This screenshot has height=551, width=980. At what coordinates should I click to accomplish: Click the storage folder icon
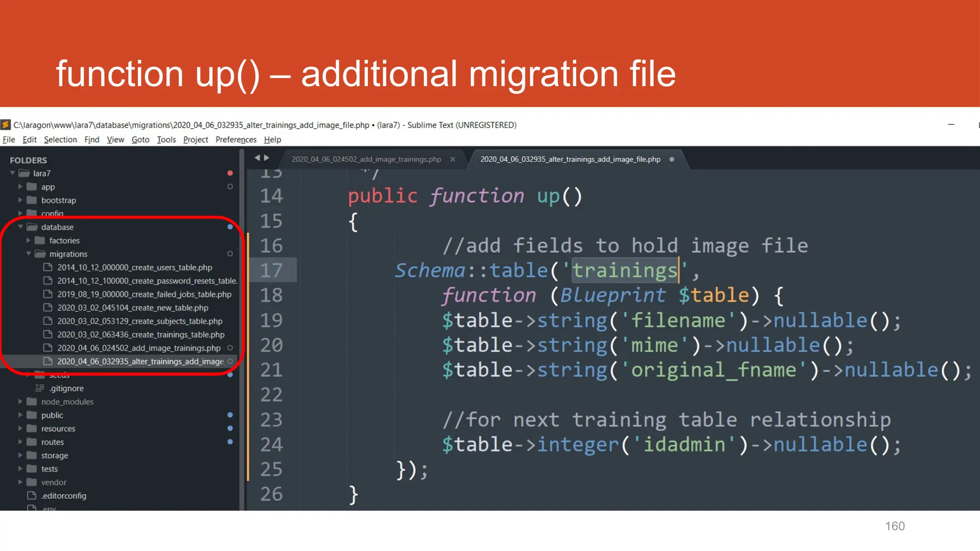[x=32, y=455]
